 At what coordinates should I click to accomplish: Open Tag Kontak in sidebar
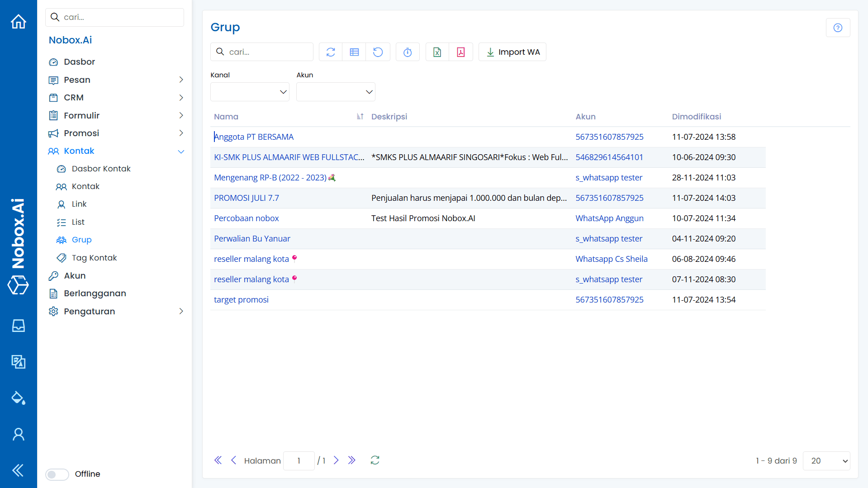(94, 258)
